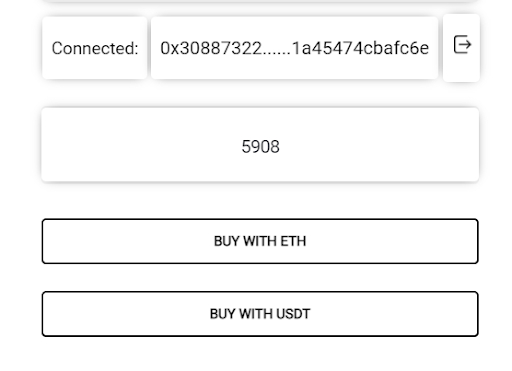Open the Connected status card
This screenshot has width=512, height=371.
[x=95, y=48]
